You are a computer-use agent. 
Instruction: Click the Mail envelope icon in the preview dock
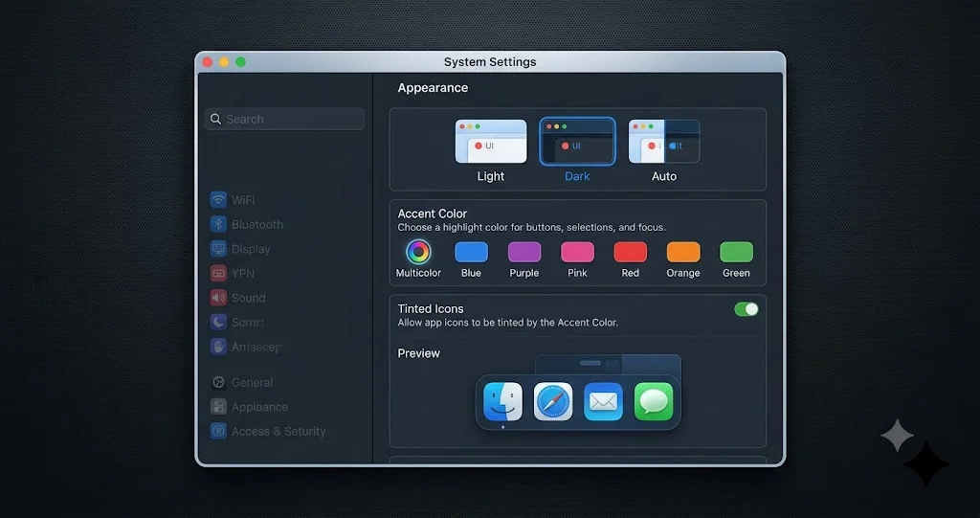[603, 401]
